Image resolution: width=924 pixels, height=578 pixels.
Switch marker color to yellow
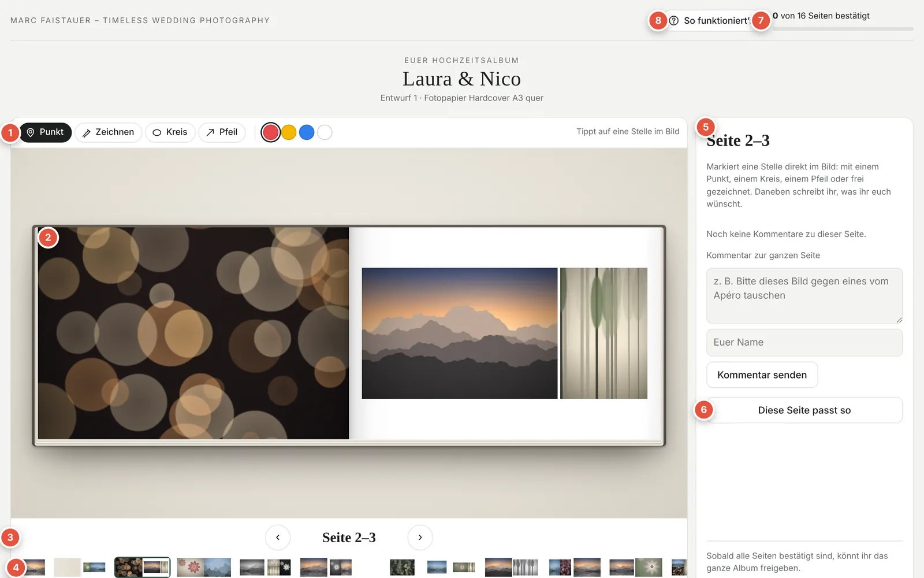coord(289,132)
